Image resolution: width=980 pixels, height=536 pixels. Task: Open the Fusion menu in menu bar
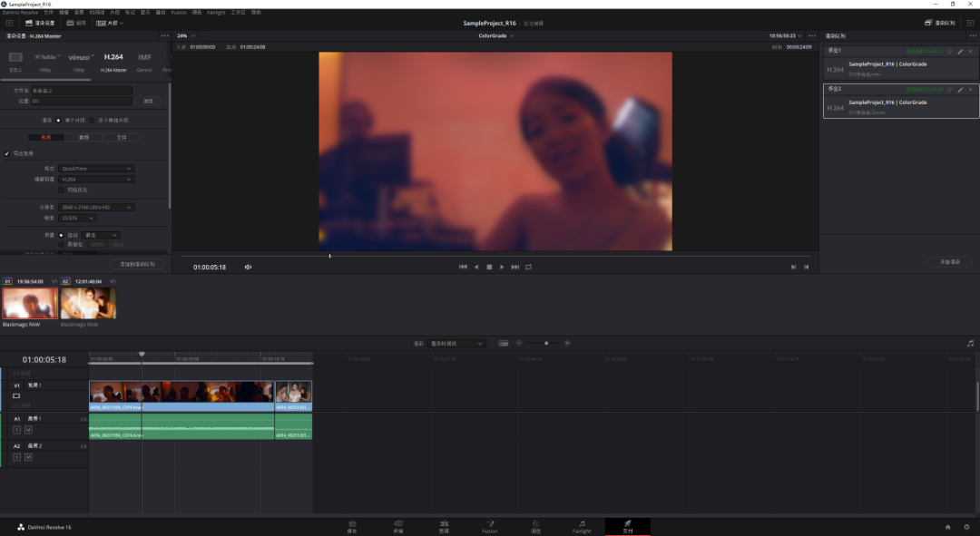[179, 13]
